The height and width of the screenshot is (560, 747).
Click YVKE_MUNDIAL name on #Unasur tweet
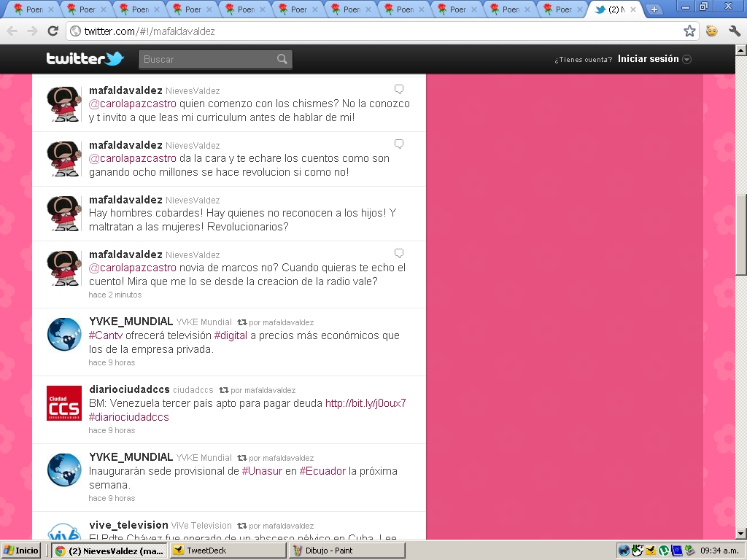point(131,457)
